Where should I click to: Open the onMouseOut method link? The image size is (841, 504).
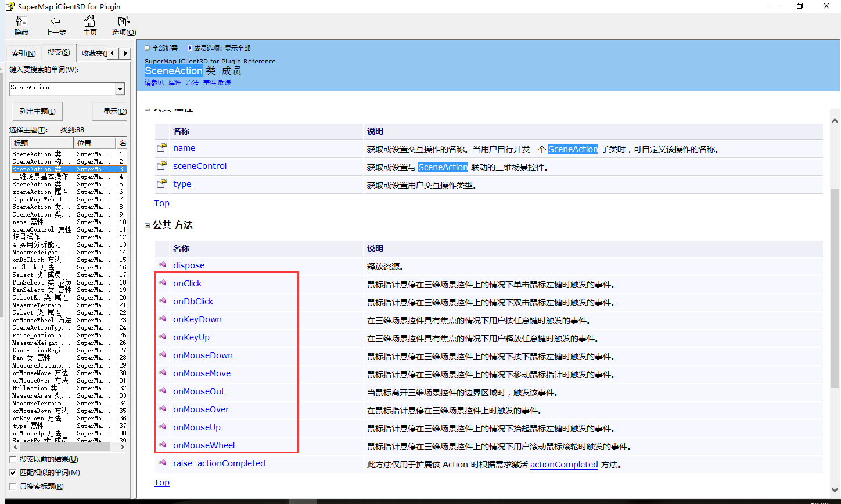pos(199,391)
